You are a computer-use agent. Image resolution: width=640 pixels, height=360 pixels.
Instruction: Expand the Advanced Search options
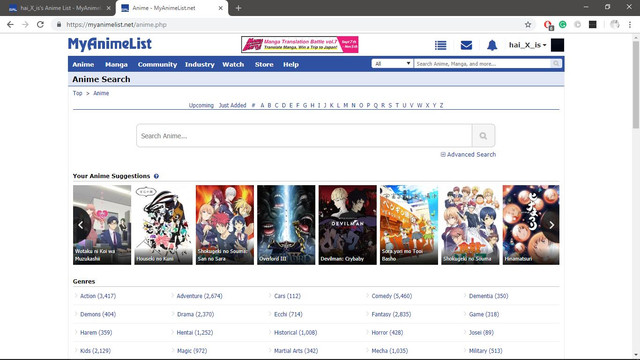point(468,154)
